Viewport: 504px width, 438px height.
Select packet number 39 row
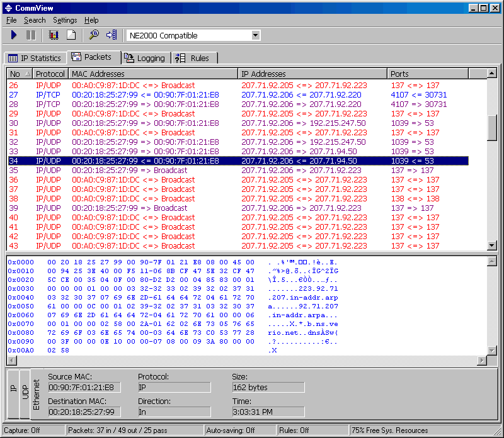(238, 208)
